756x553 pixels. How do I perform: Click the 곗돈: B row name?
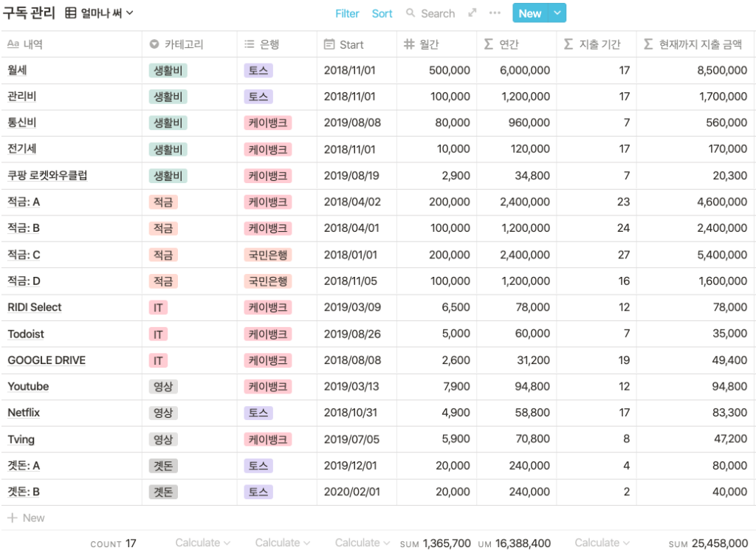[x=23, y=492]
